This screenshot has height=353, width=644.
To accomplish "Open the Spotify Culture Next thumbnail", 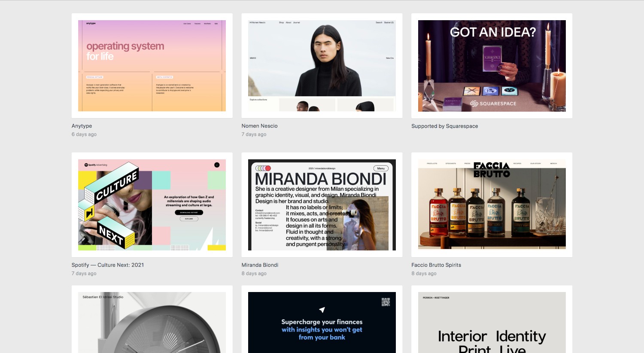I will tap(152, 205).
